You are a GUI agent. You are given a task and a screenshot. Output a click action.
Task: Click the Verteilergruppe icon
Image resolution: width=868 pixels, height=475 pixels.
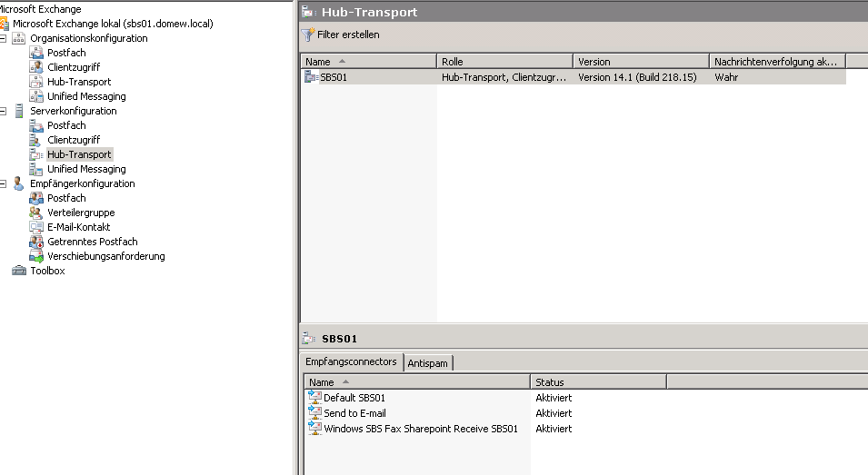tap(36, 213)
